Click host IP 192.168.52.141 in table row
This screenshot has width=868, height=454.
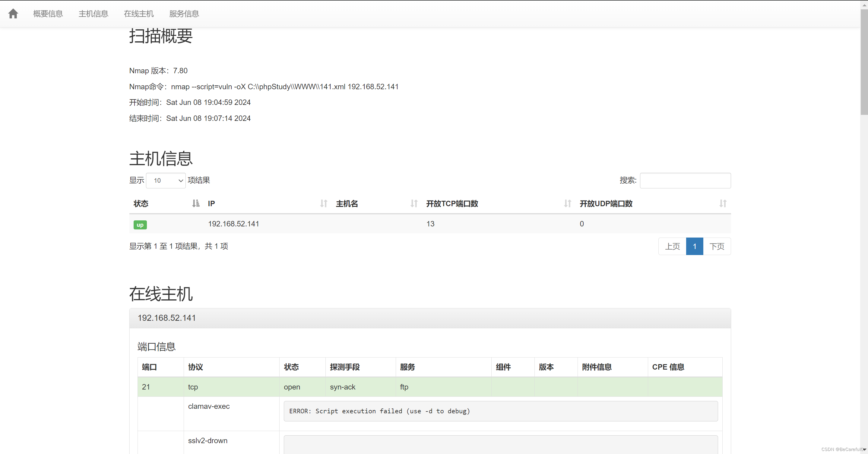click(233, 224)
